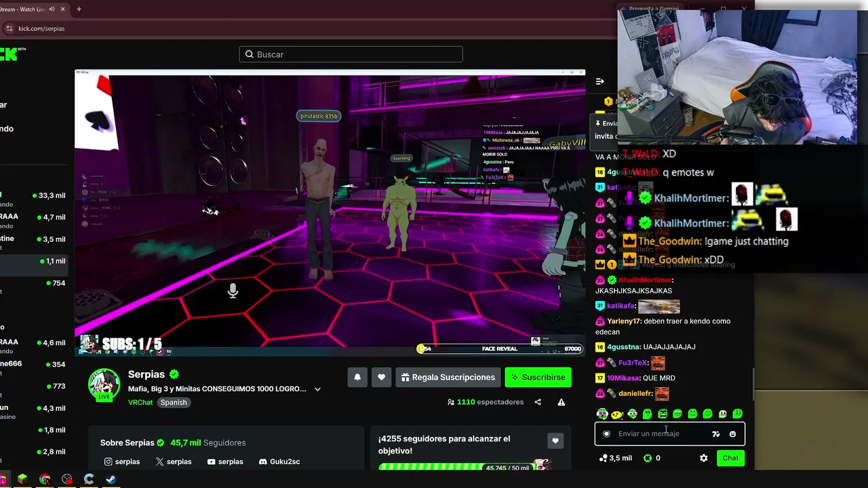This screenshot has width=868, height=488.
Task: Click Regala Suscripciones button
Action: click(x=448, y=378)
